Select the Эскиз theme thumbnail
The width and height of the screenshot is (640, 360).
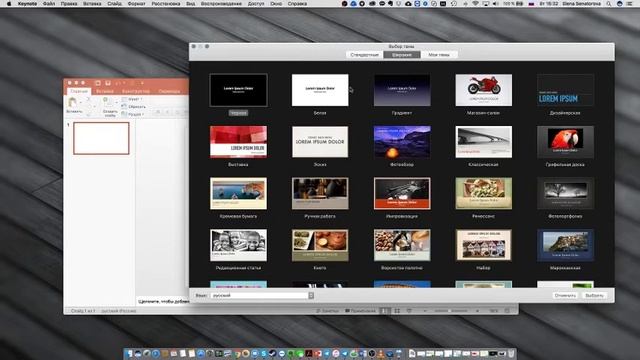pos(320,142)
